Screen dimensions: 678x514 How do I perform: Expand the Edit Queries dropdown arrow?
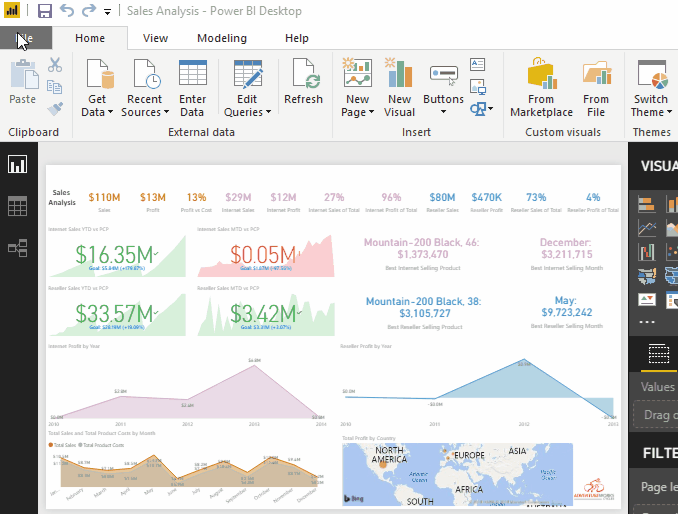tap(269, 112)
